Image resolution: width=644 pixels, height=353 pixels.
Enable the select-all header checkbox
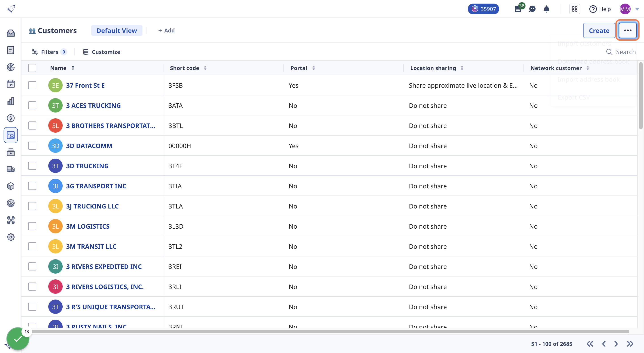(32, 68)
